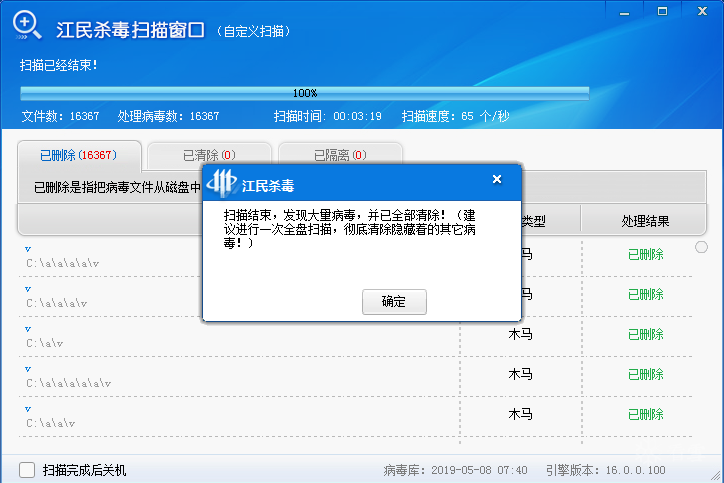
Task: Switch to the 已删除 (16367) tab
Action: coord(79,155)
